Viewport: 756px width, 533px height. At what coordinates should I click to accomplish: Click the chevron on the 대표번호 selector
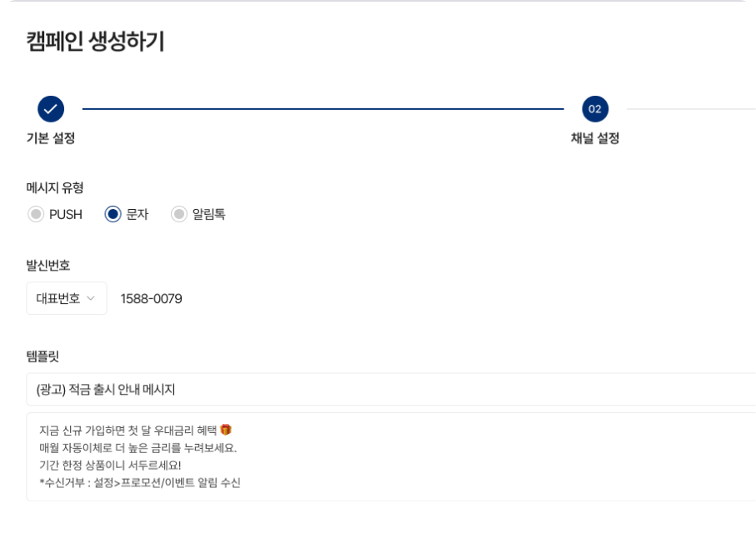[93, 297]
